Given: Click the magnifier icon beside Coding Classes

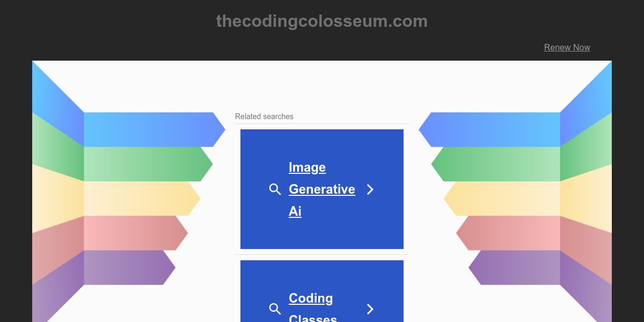Looking at the screenshot, I should (275, 309).
